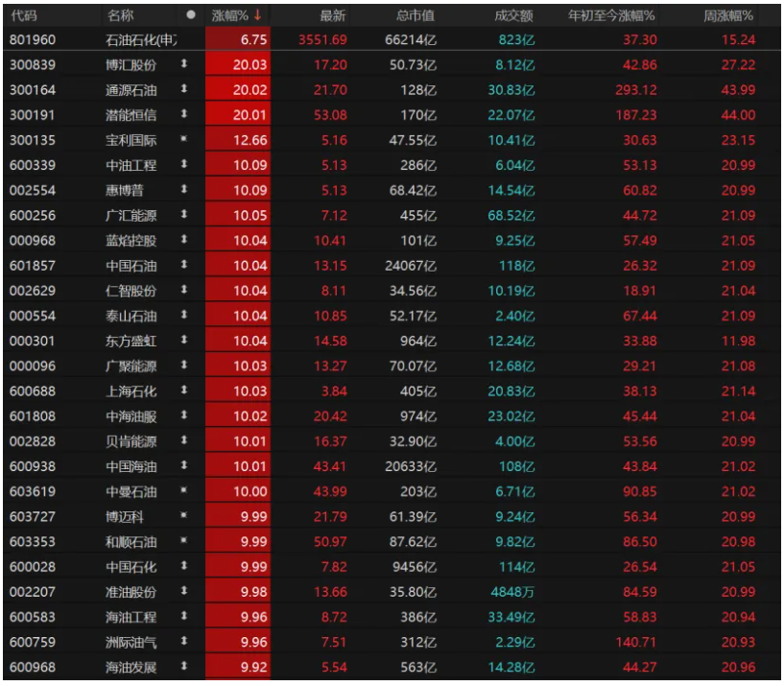Viewport: 784px width, 686px height.
Task: Sort the list by 总市值 header
Action: (x=415, y=15)
